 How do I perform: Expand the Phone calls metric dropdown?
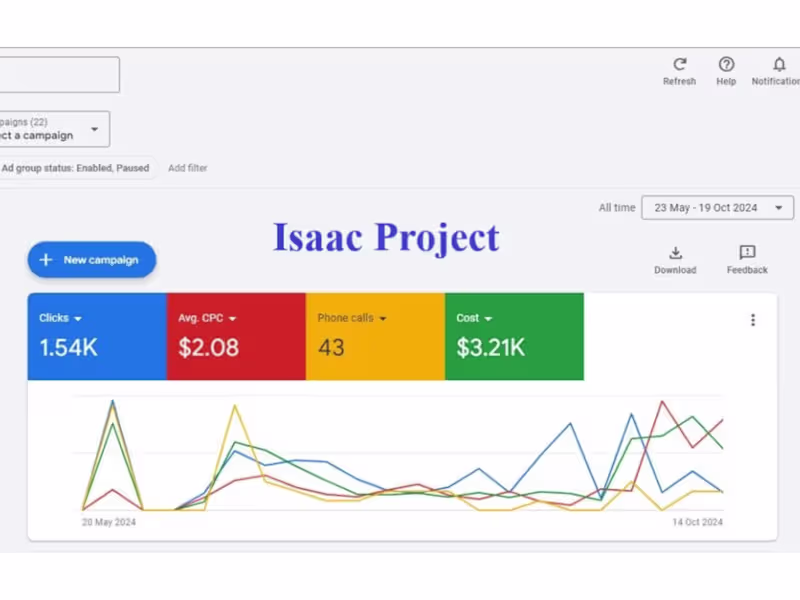tap(383, 319)
